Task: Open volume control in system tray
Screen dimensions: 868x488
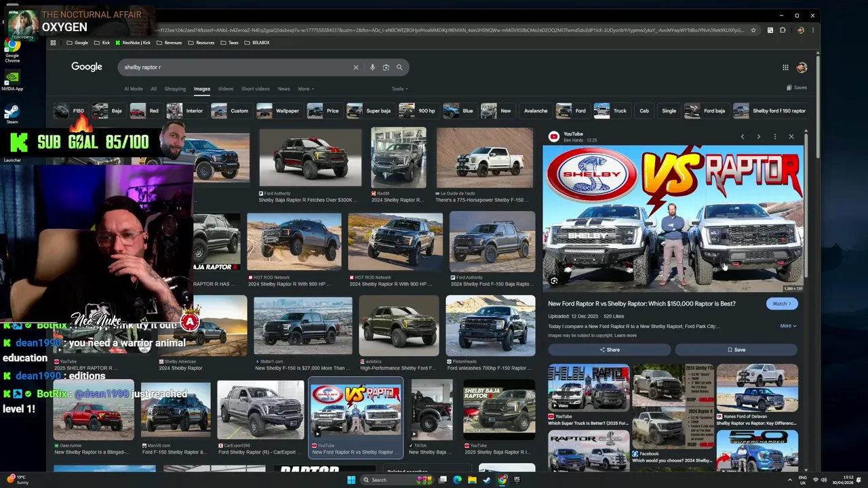Action: click(824, 480)
